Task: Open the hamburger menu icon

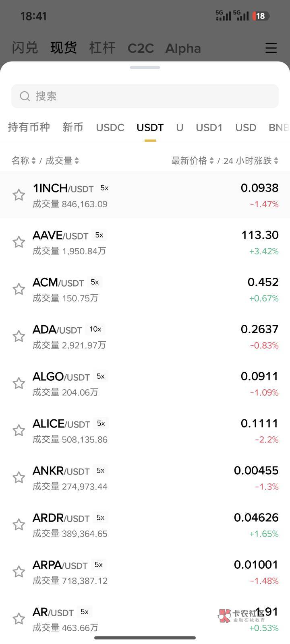Action: click(x=271, y=48)
